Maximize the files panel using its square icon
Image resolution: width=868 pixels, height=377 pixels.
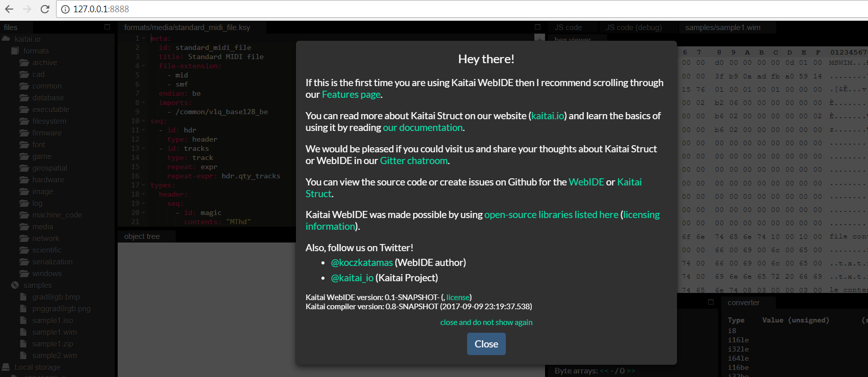click(x=107, y=27)
